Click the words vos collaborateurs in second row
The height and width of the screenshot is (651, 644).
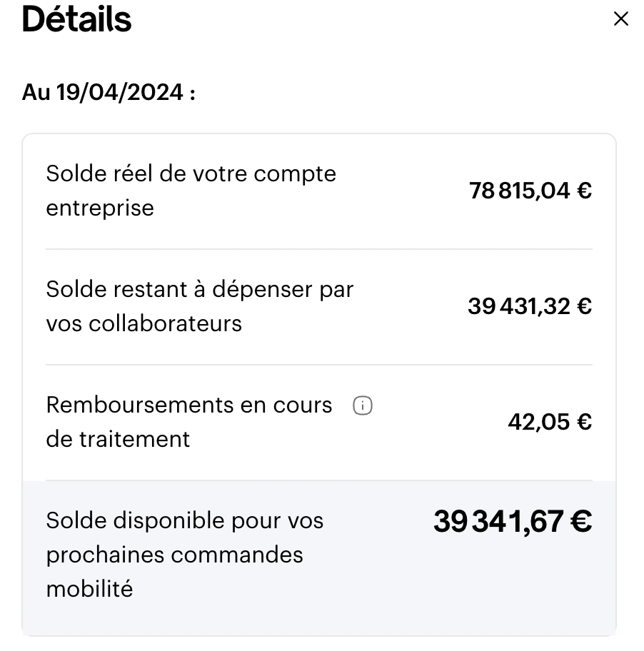tap(144, 323)
